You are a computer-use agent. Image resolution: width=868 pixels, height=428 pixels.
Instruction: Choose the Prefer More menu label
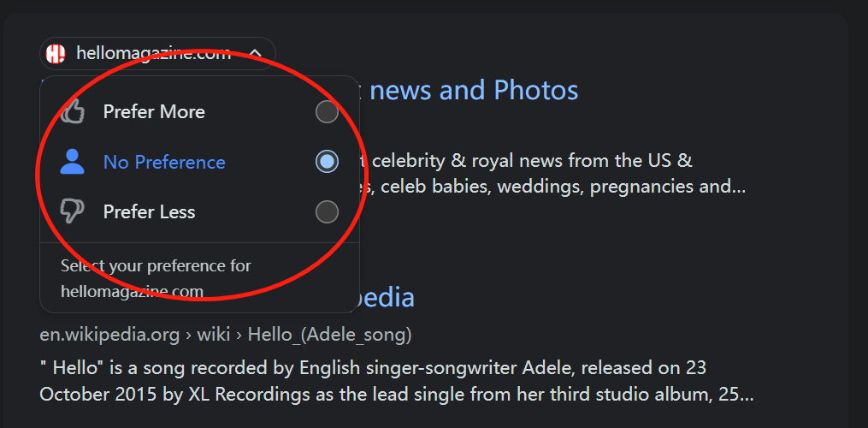pos(154,112)
